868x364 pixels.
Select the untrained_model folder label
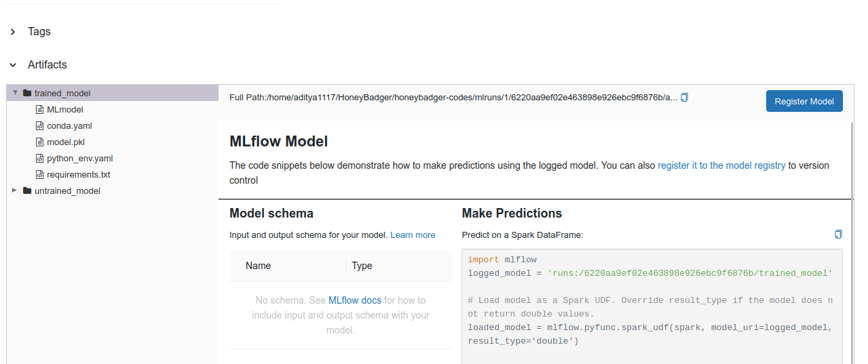[67, 190]
